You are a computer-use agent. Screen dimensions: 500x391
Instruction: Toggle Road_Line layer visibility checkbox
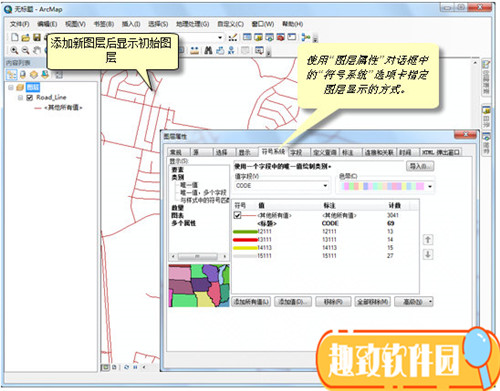coord(30,97)
